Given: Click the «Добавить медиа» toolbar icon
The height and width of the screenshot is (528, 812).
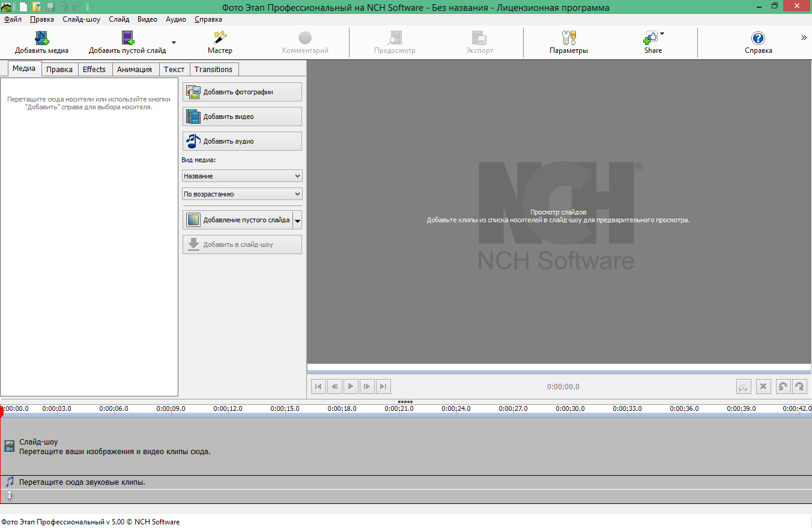Looking at the screenshot, I should [x=41, y=38].
